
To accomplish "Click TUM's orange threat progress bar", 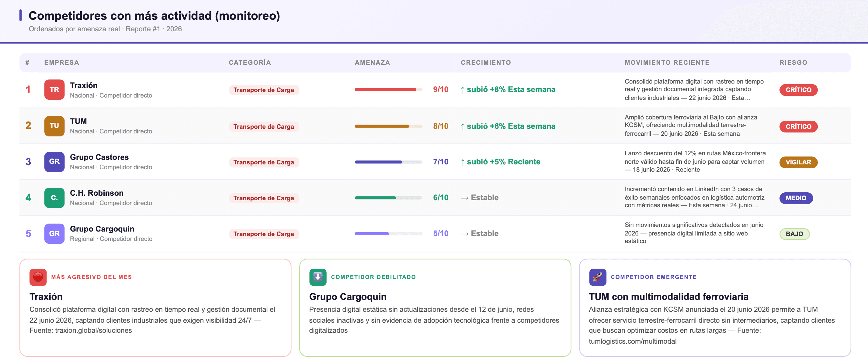I will tap(388, 126).
